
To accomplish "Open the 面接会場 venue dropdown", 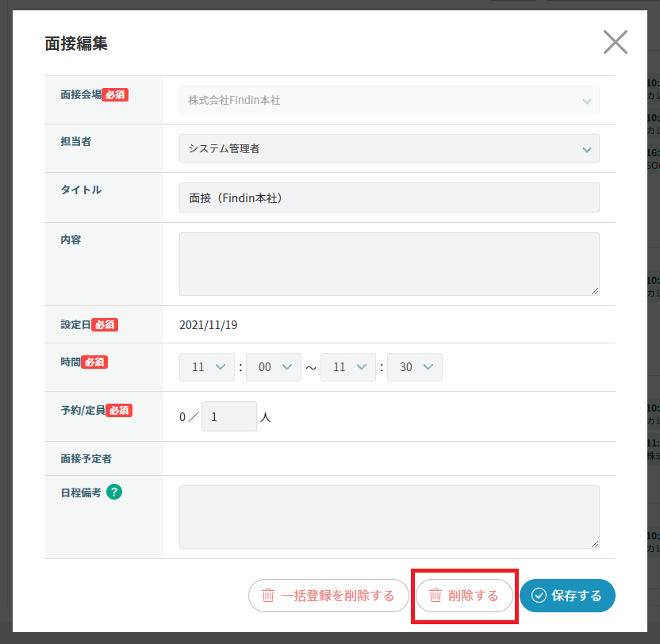I will 389,101.
